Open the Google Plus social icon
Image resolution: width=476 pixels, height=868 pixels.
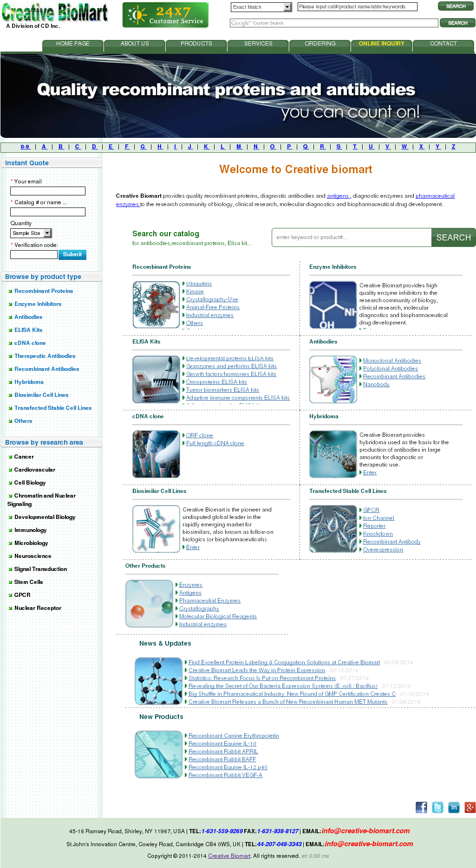[x=470, y=807]
